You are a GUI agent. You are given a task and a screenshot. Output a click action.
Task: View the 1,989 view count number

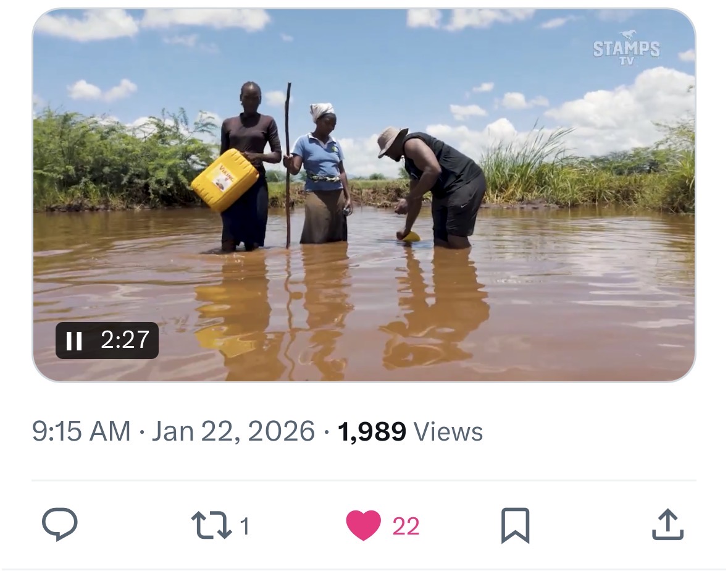tap(372, 431)
